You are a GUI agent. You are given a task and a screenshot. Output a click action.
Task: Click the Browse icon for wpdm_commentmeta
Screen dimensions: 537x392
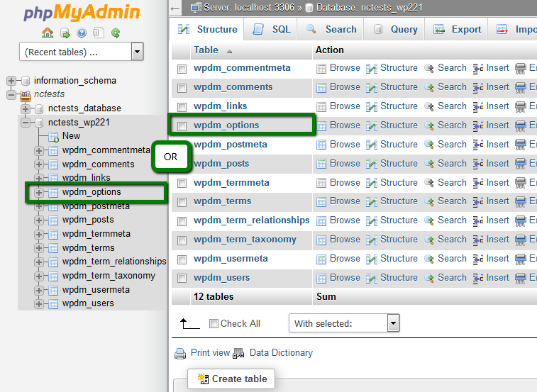pos(321,69)
